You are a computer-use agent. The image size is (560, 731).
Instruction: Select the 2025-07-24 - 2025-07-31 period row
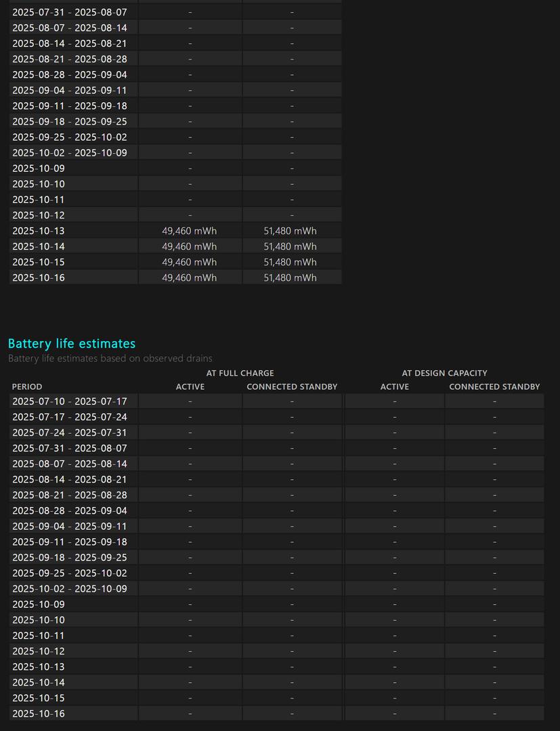[x=70, y=433]
